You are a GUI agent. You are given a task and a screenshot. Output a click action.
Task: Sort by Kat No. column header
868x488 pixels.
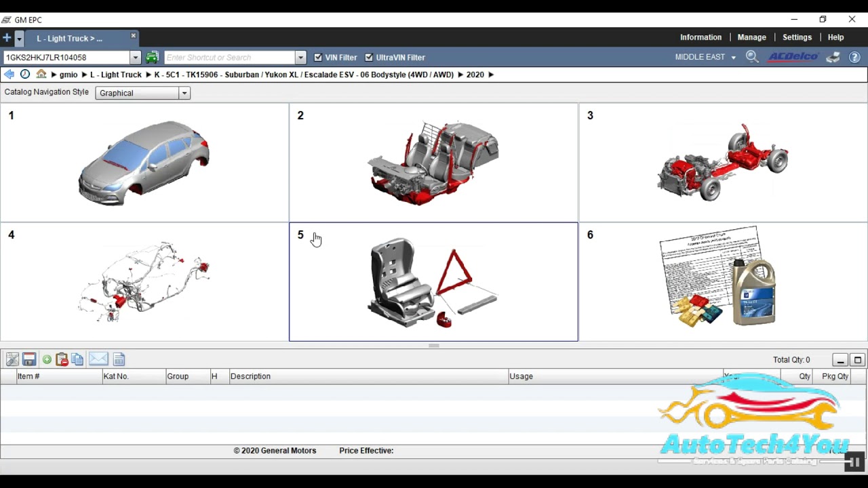[134, 376]
